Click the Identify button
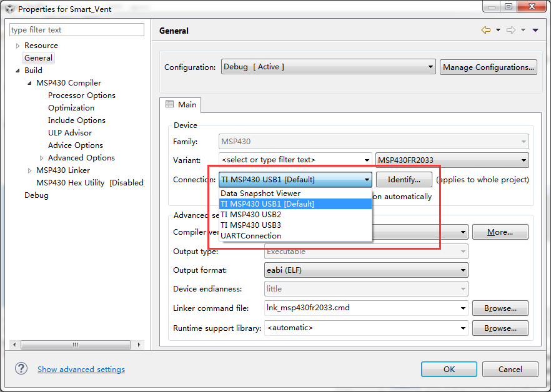 point(404,180)
